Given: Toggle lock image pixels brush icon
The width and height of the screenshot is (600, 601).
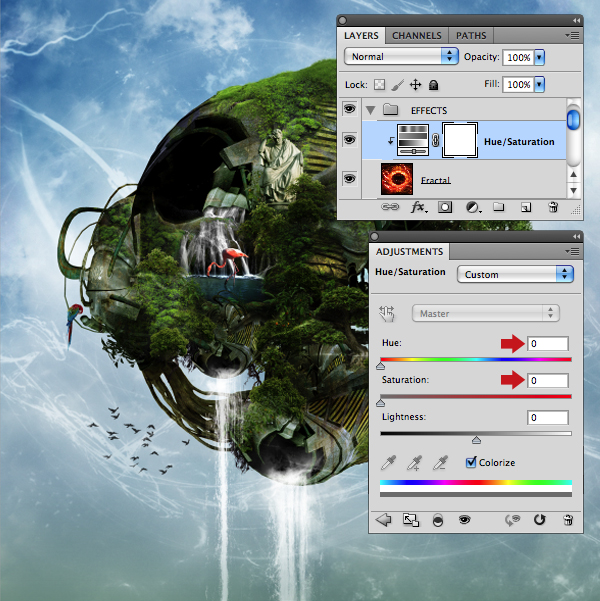Looking at the screenshot, I should (398, 85).
